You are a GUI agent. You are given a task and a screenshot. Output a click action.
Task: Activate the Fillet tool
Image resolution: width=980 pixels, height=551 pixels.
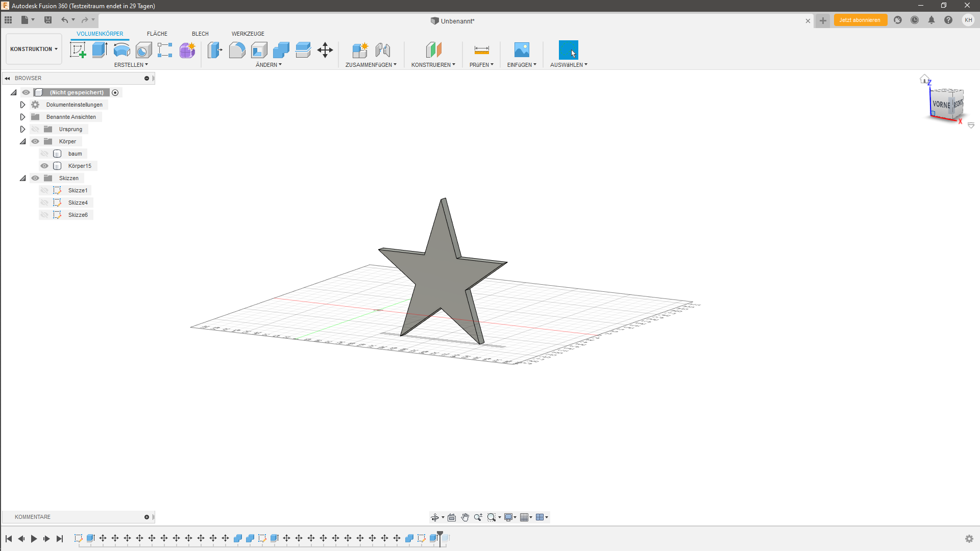(x=237, y=49)
